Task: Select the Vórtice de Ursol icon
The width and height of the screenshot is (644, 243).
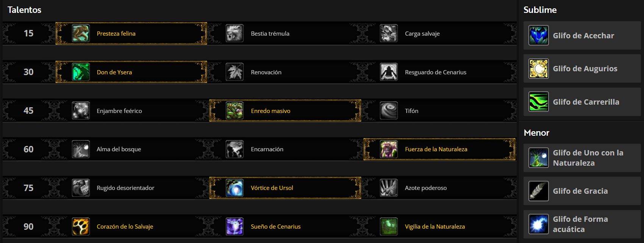Action: 234,188
